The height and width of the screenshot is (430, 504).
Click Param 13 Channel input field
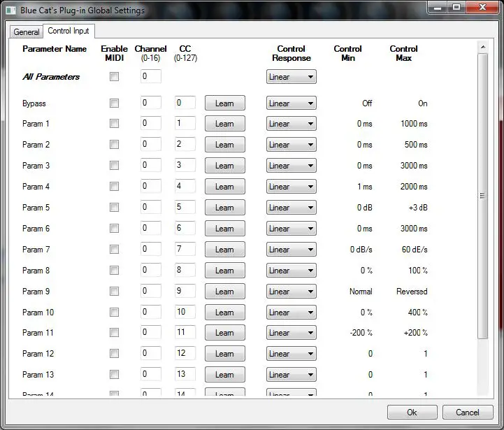151,374
